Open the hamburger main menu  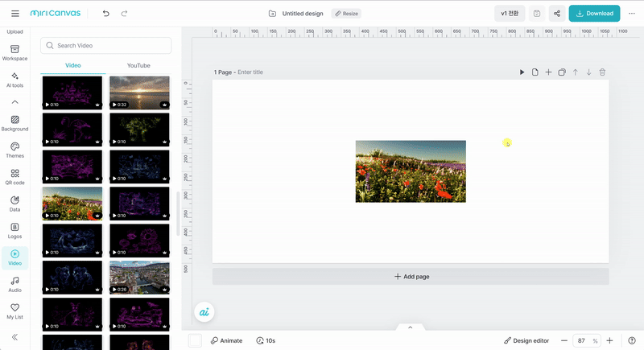15,14
